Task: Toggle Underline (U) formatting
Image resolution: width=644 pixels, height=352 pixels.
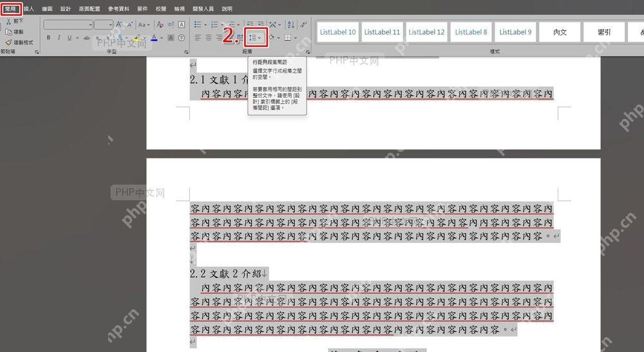Action: tap(70, 38)
